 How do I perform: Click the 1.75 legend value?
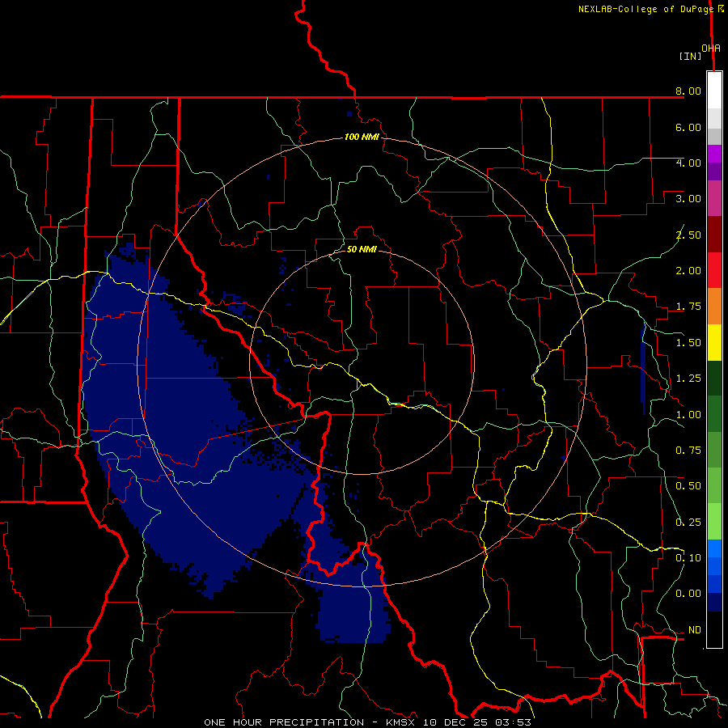pyautogui.click(x=688, y=307)
